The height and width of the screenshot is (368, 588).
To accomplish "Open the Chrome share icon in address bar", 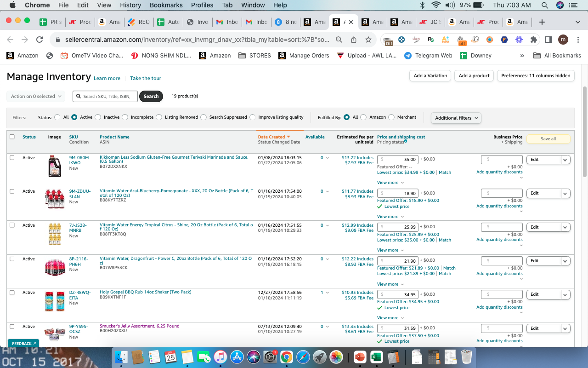I will [354, 40].
